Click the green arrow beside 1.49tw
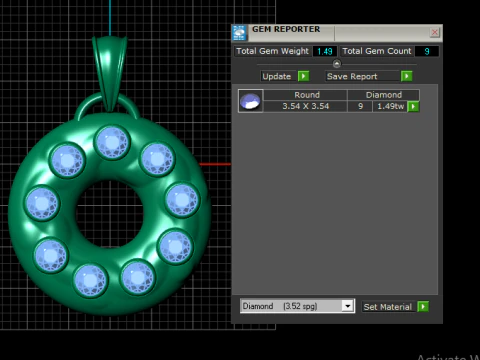480x360 pixels. click(413, 107)
